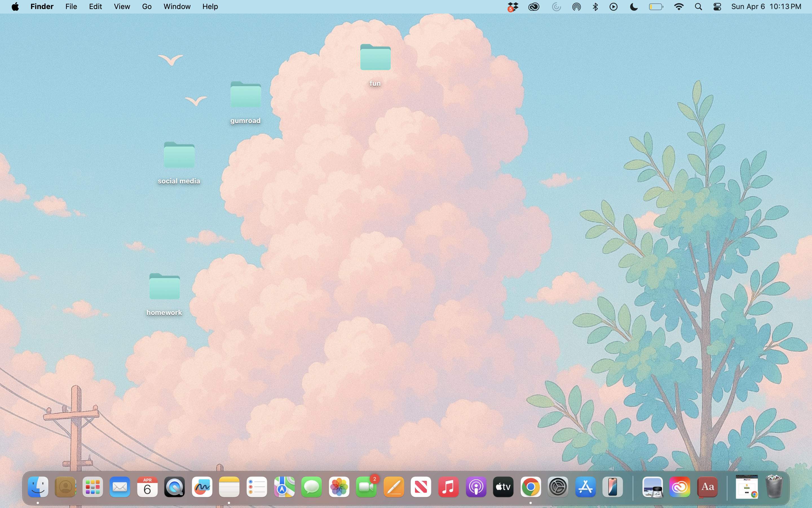Open the battery status menu
Image resolution: width=812 pixels, height=508 pixels.
pyautogui.click(x=656, y=7)
